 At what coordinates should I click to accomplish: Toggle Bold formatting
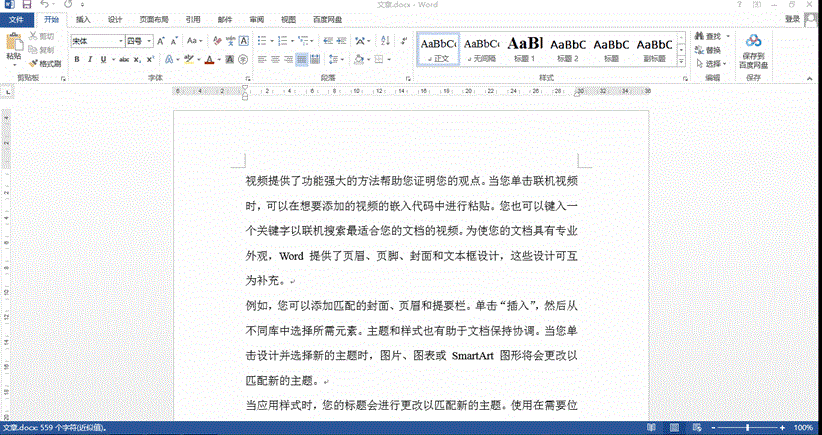click(x=76, y=60)
